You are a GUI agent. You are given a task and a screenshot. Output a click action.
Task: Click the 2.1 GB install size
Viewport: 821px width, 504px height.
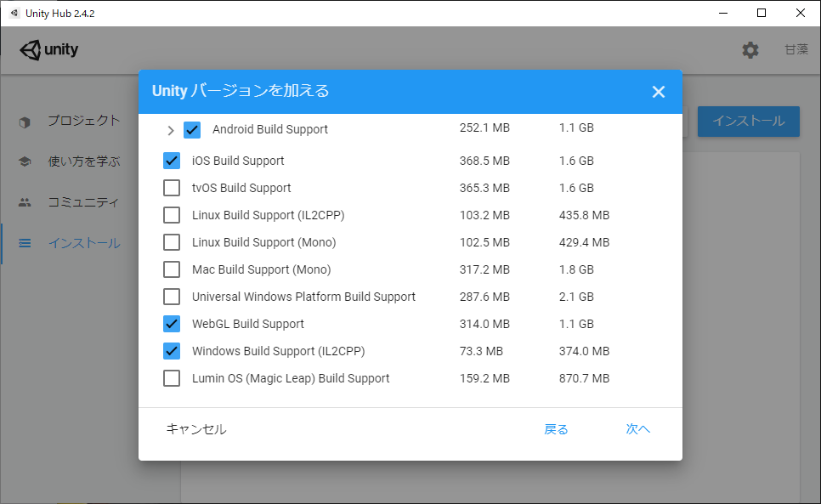576,297
